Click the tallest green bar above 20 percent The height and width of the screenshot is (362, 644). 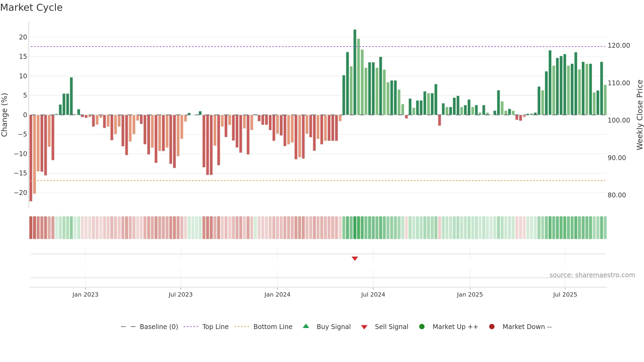pyautogui.click(x=355, y=72)
